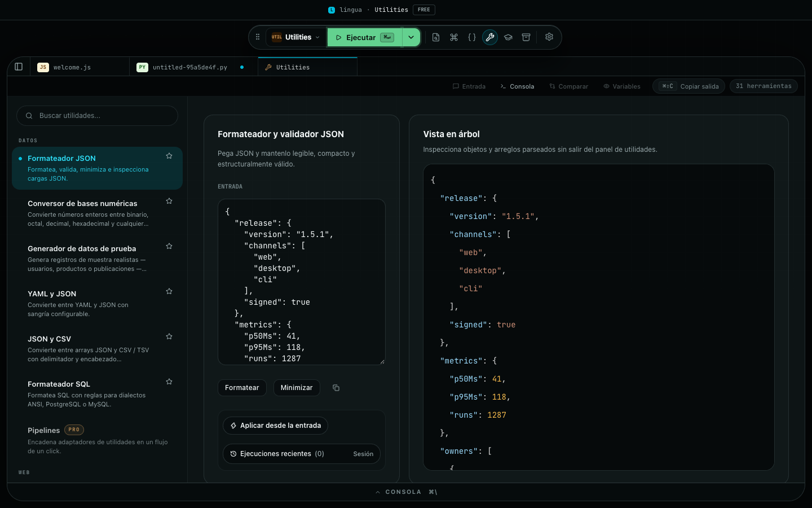Click the entrada textarea resize grip
This screenshot has width=812, height=508.
pos(382,361)
